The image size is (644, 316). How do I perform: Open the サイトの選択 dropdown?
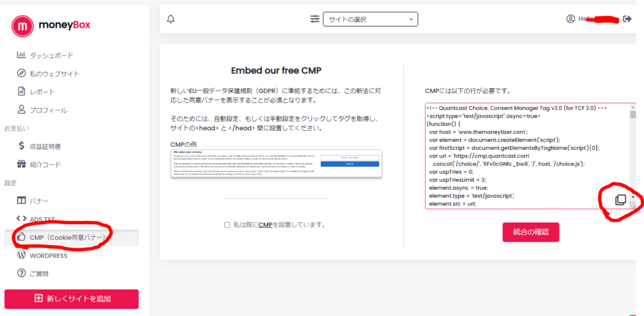click(x=370, y=20)
